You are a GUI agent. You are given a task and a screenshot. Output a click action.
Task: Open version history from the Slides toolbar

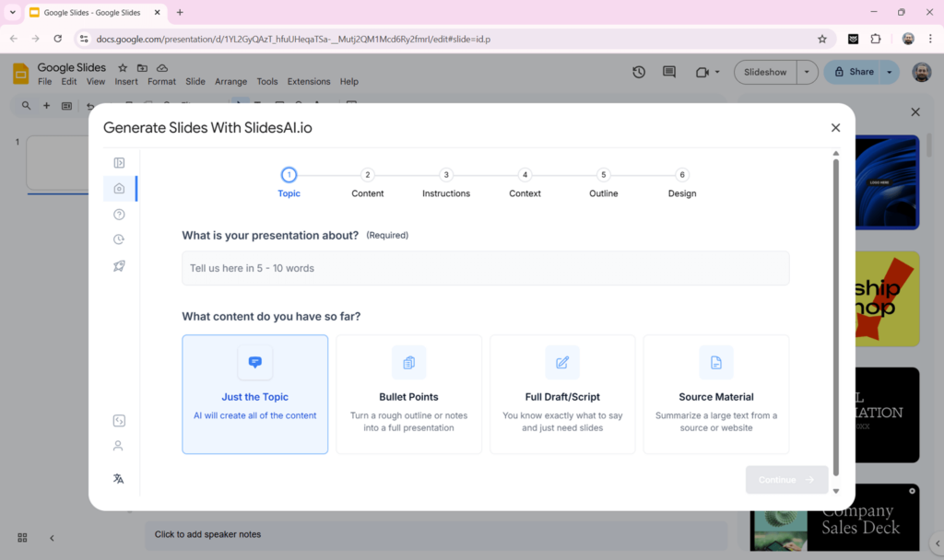point(638,71)
